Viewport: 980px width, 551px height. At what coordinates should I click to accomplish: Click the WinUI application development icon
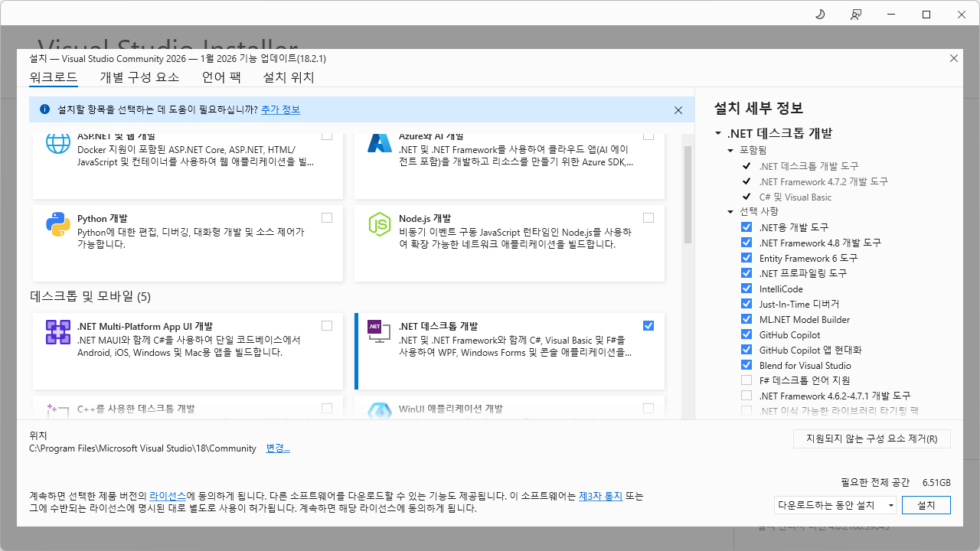coord(380,412)
